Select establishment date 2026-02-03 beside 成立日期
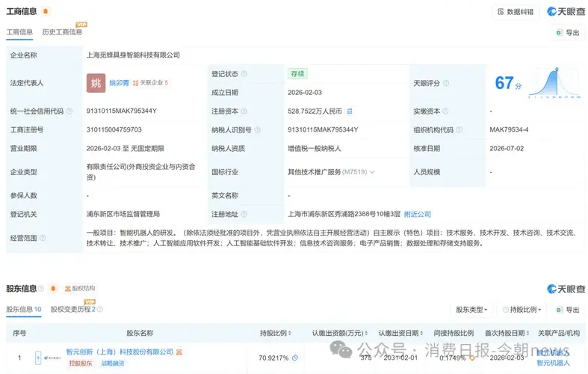Viewport: 588px width, 374px height. click(x=305, y=92)
